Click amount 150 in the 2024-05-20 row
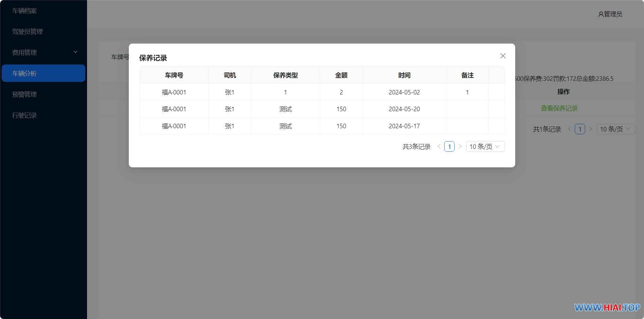 tap(341, 109)
